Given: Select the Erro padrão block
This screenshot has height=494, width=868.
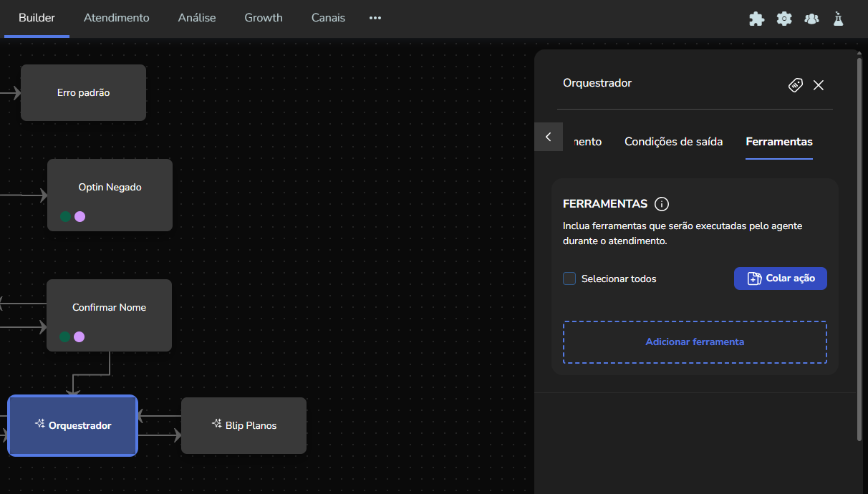Looking at the screenshot, I should pyautogui.click(x=83, y=93).
